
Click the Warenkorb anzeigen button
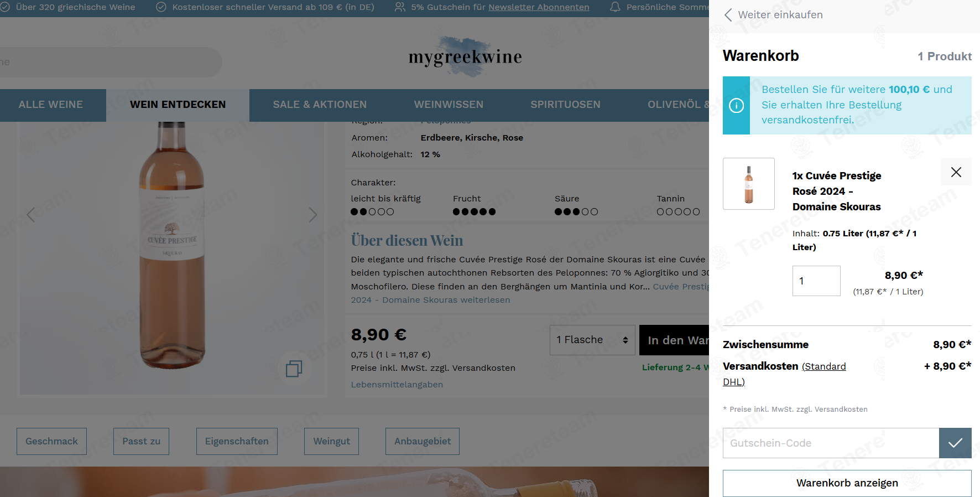847,483
